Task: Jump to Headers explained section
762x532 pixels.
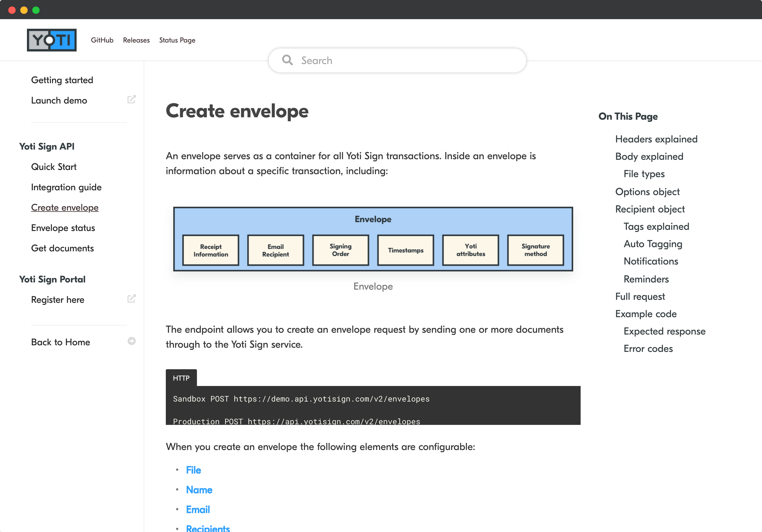Action: pyautogui.click(x=656, y=139)
